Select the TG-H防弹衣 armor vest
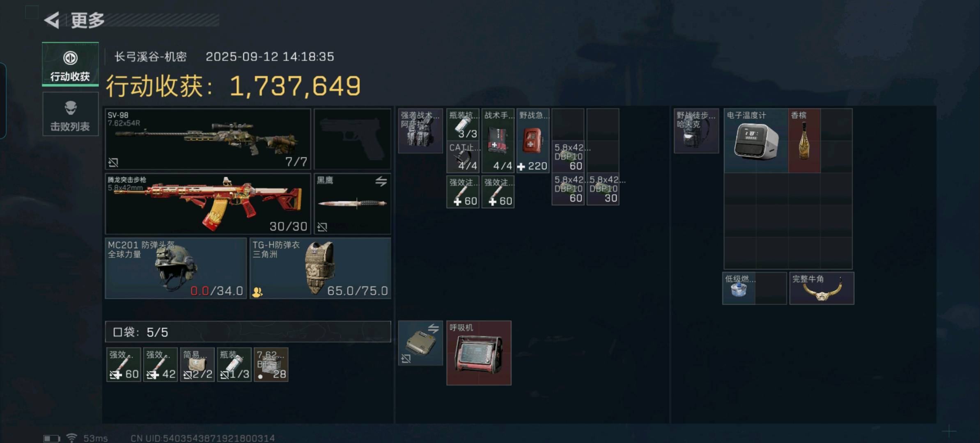 (320, 268)
